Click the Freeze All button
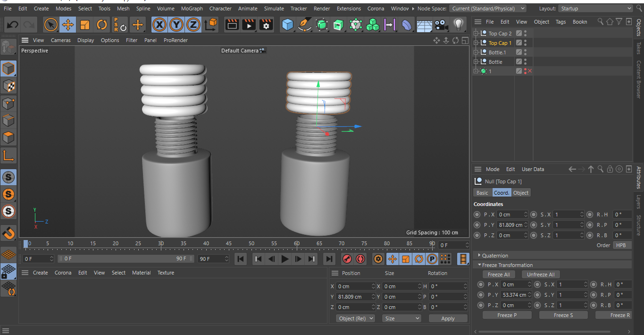The width and height of the screenshot is (644, 335). (x=498, y=275)
